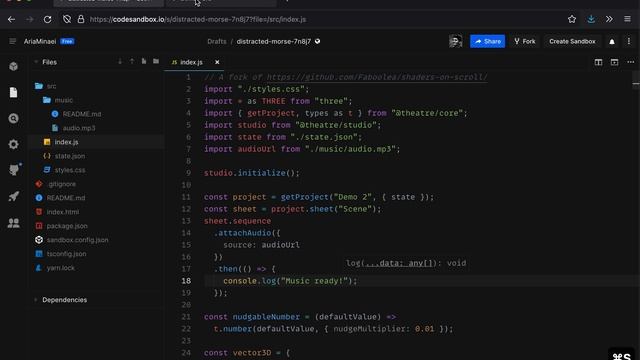
Task: Open the Live collaboration people icon in sidebar
Action: 13,223
